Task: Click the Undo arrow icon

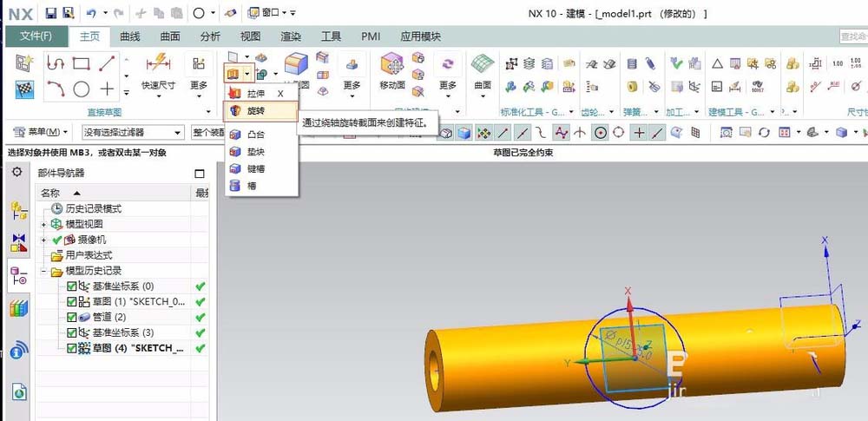Action: click(91, 13)
